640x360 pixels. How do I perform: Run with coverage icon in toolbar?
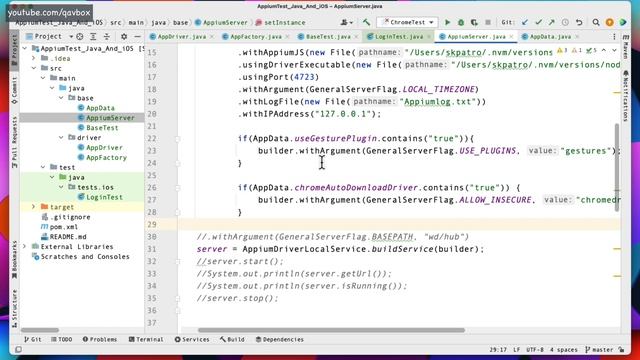tap(474, 22)
